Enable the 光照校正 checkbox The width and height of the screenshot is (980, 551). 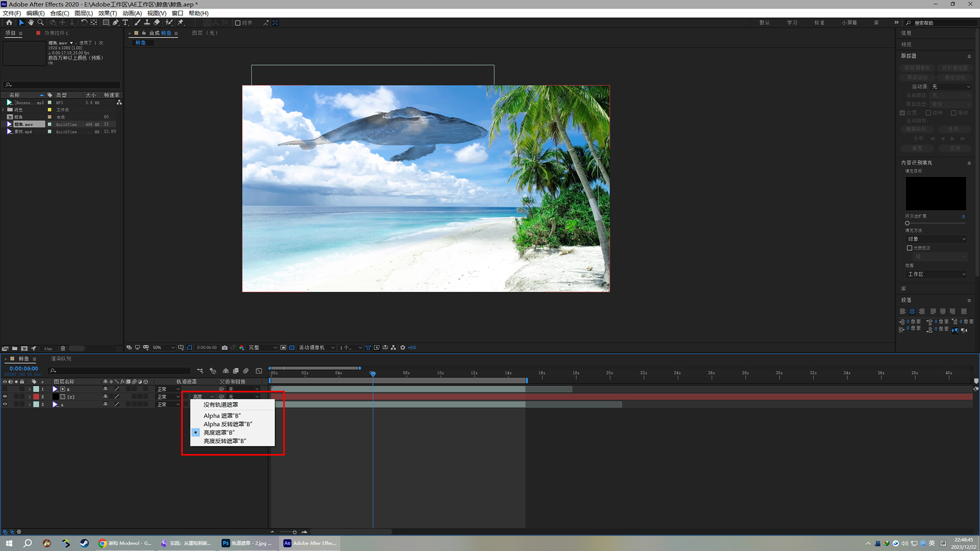[910, 248]
